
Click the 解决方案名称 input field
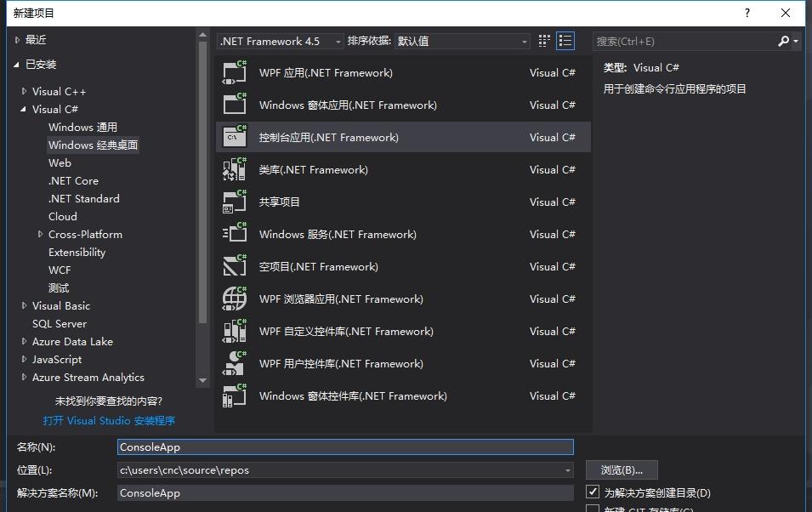click(x=345, y=492)
